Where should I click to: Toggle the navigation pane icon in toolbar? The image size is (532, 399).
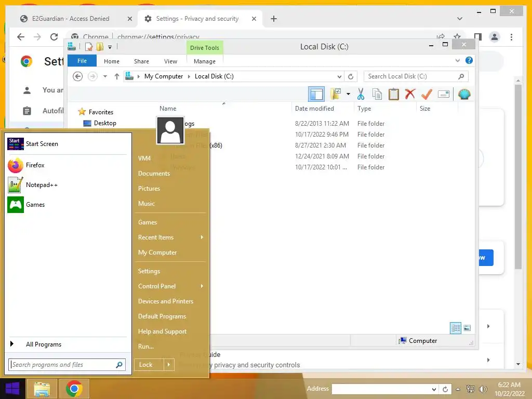point(316,94)
